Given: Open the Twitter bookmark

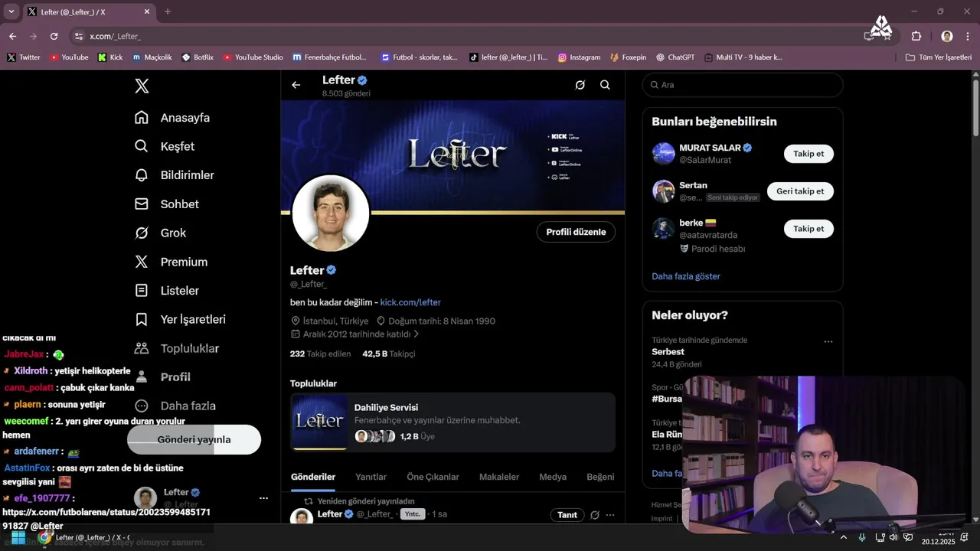Looking at the screenshot, I should tap(23, 57).
